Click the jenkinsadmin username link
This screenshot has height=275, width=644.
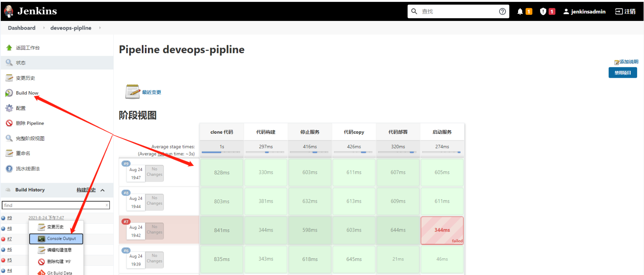588,11
